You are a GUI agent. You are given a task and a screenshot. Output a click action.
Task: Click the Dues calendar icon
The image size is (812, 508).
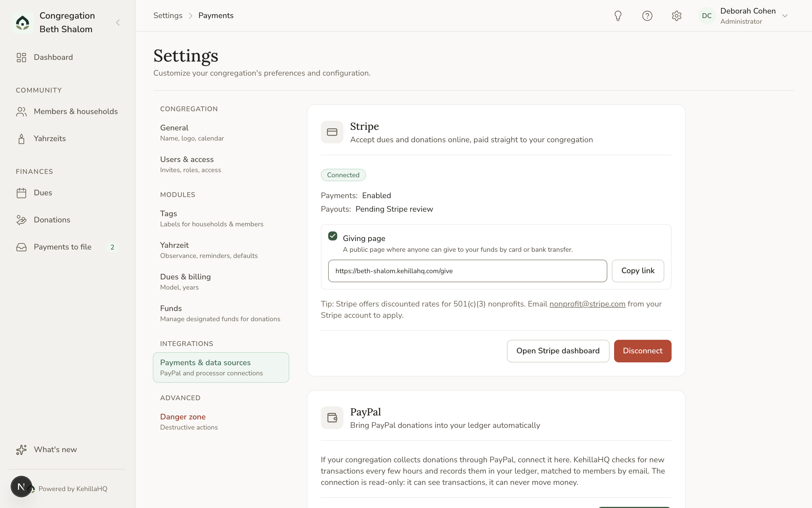(x=21, y=193)
